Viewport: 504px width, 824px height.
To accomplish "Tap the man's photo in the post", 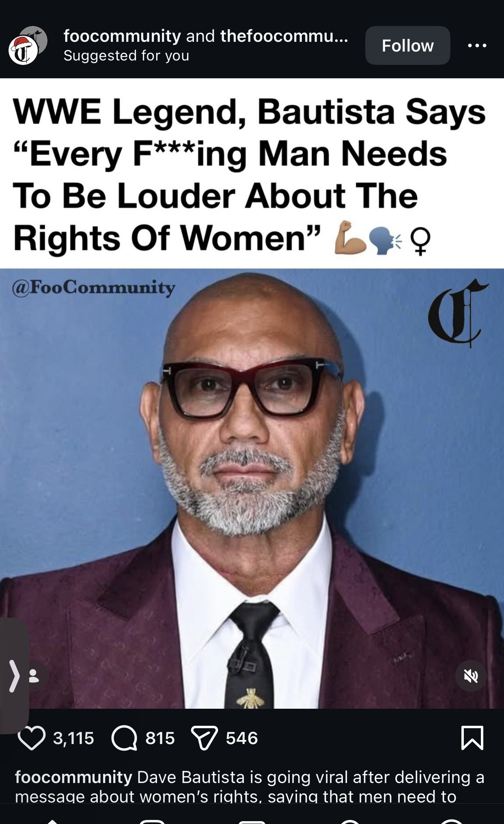I will pyautogui.click(x=252, y=489).
